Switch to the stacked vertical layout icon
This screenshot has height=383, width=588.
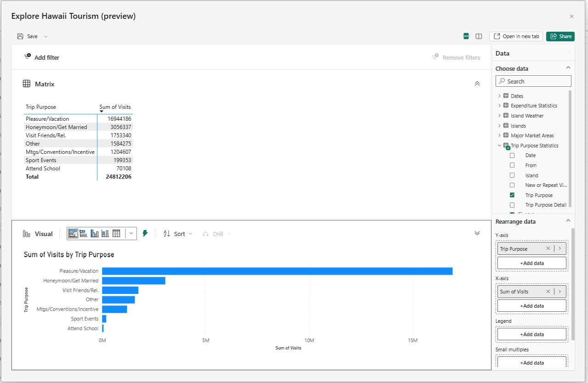(x=466, y=36)
